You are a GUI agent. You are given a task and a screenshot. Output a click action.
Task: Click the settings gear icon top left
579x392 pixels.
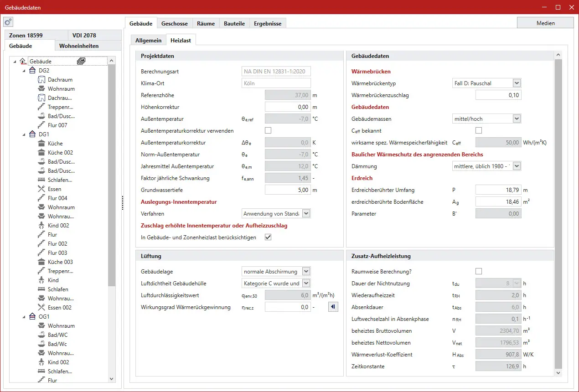click(8, 22)
